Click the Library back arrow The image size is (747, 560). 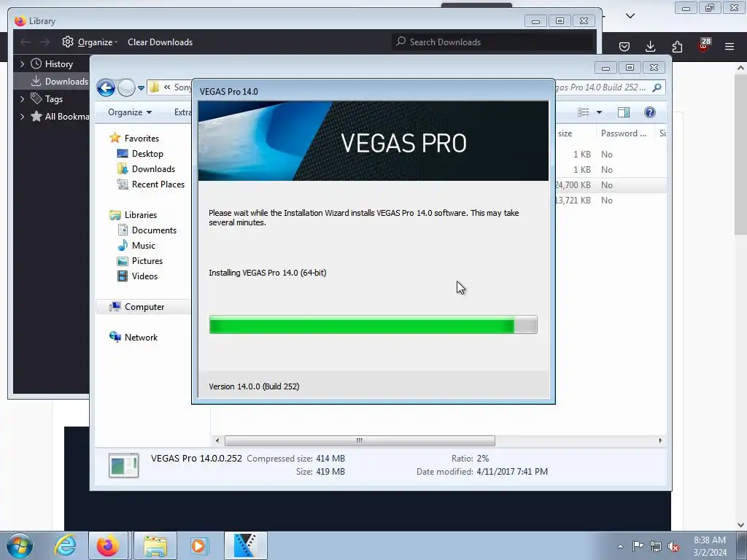pos(26,42)
